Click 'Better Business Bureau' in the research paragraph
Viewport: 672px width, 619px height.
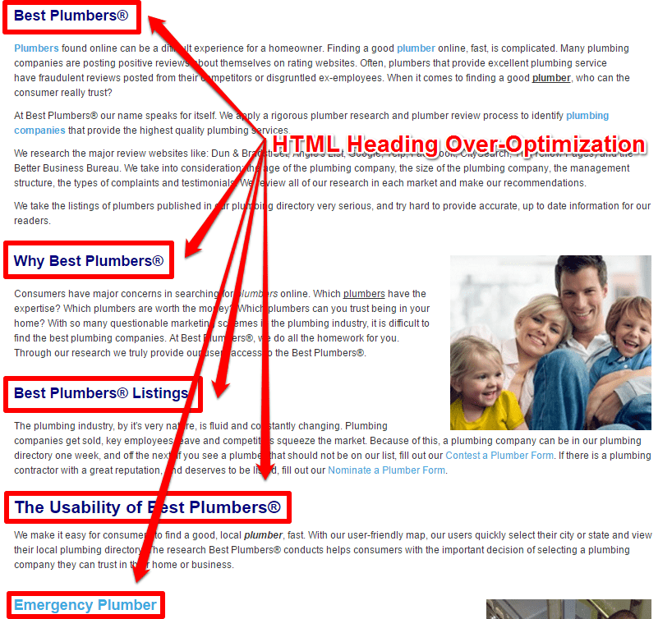pyautogui.click(x=67, y=168)
